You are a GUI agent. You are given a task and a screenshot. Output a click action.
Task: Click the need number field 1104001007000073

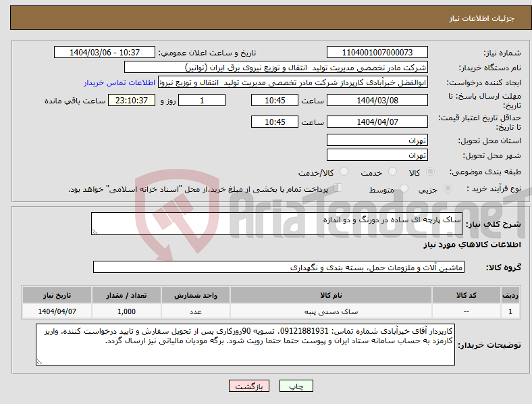pos(377,52)
